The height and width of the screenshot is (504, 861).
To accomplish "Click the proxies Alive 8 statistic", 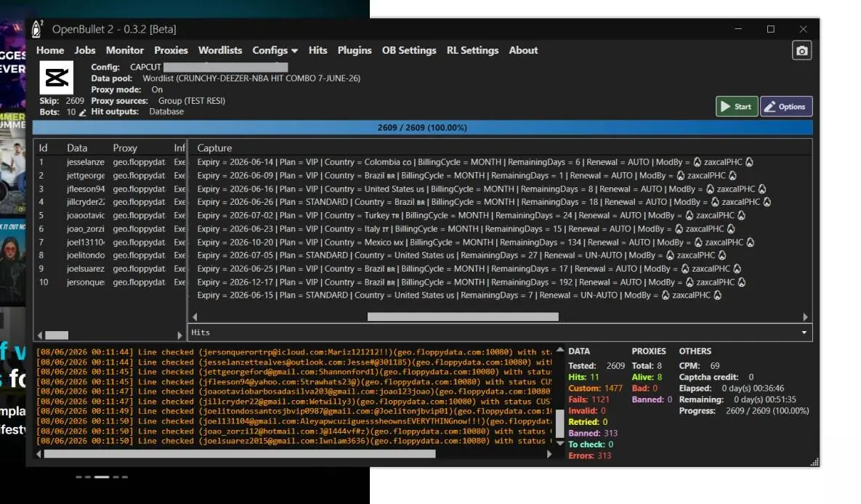I will [647, 377].
